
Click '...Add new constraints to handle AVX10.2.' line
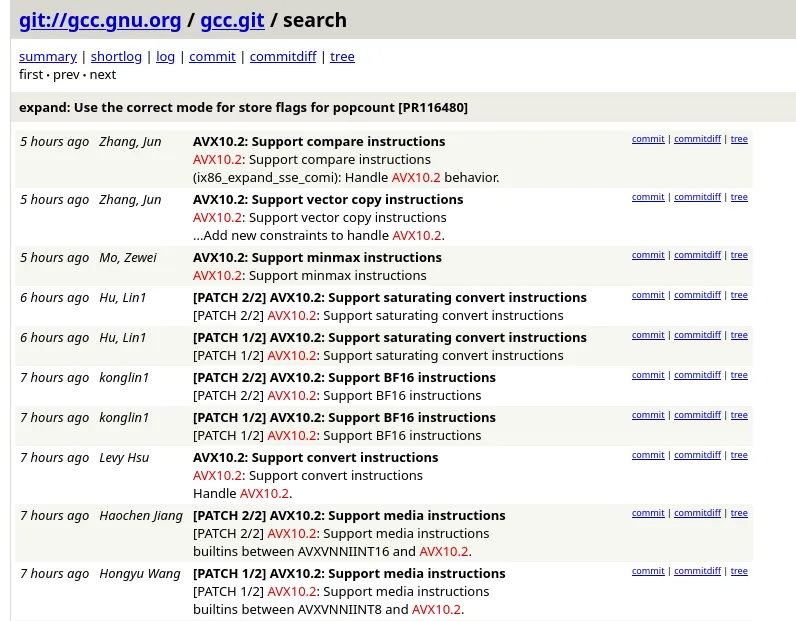coord(319,236)
